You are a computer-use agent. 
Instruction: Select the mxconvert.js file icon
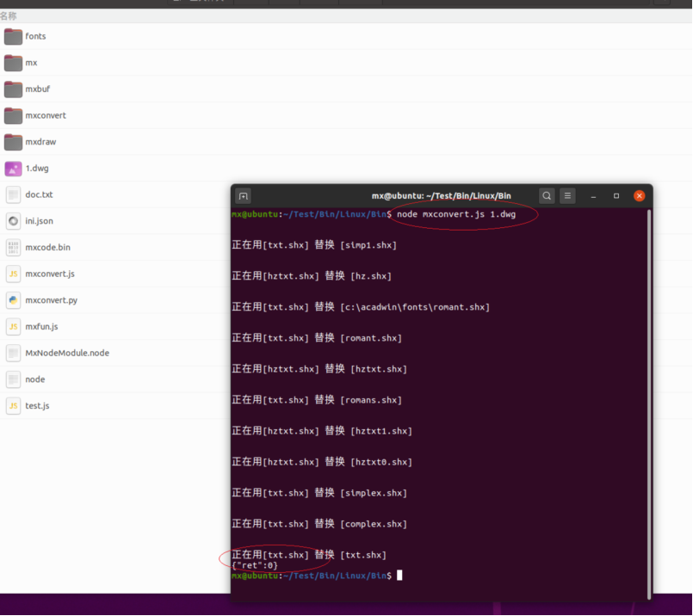click(x=13, y=274)
